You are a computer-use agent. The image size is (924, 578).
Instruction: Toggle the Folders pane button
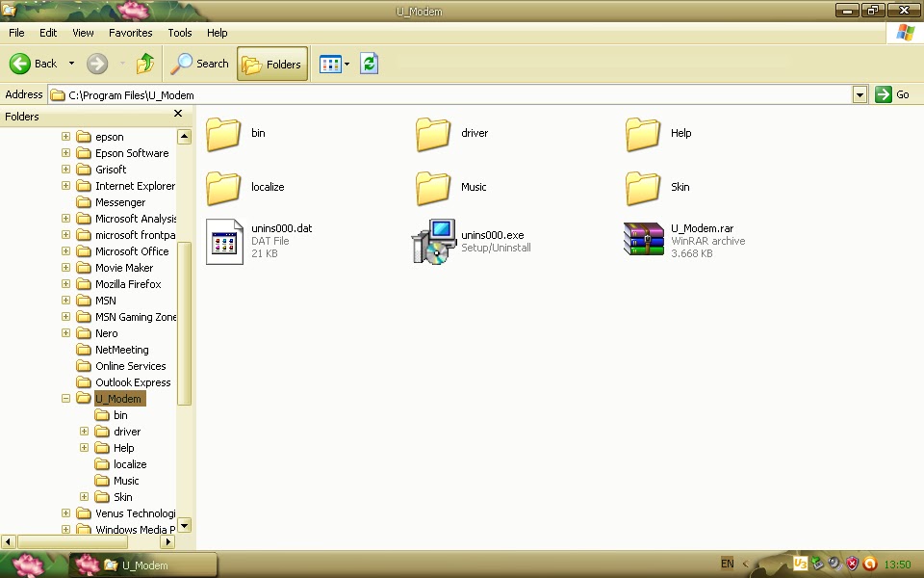pyautogui.click(x=272, y=64)
